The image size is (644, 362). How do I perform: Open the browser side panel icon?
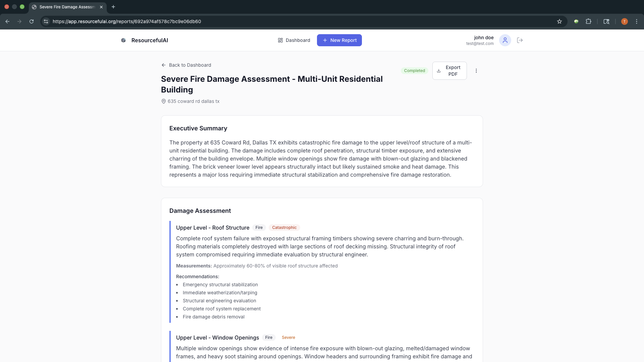[x=606, y=21]
